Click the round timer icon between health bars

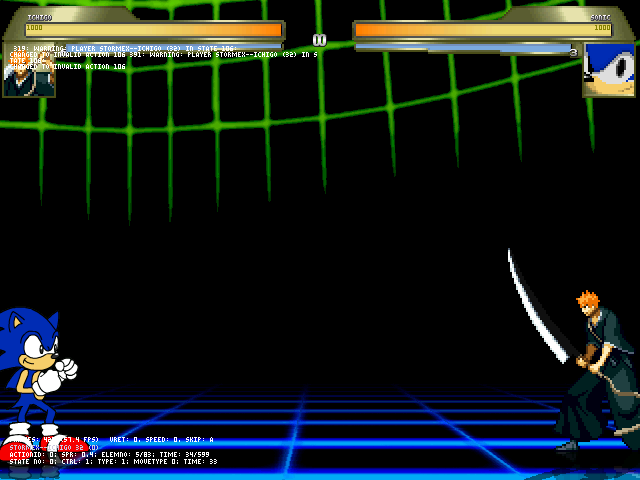click(x=319, y=40)
